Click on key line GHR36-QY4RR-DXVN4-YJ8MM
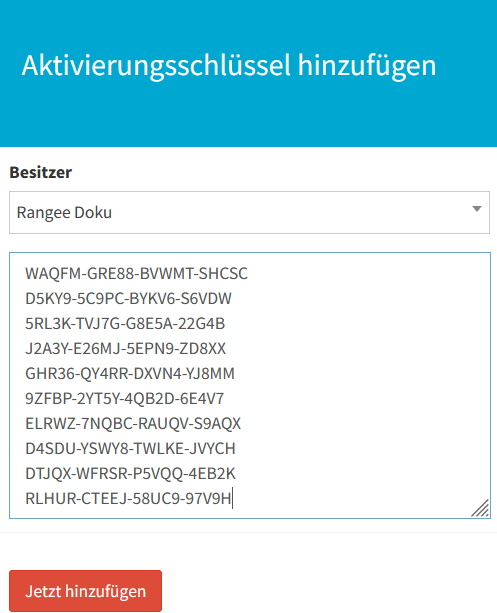The width and height of the screenshot is (497, 613). pos(130,373)
